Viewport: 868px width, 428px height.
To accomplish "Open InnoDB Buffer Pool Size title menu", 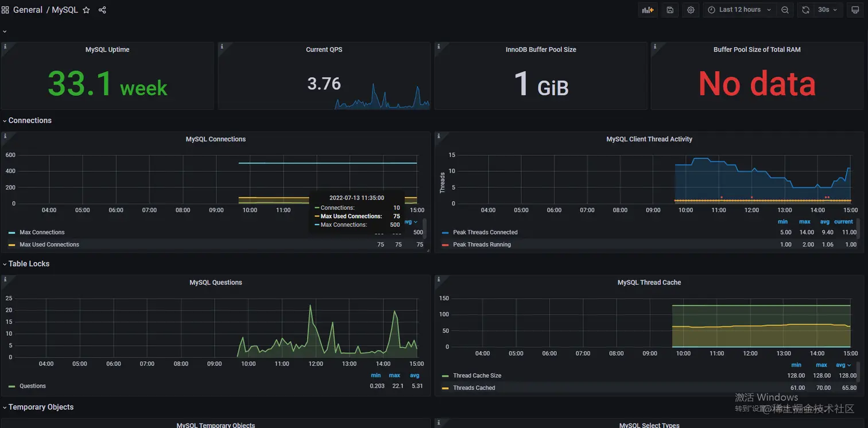I will (x=541, y=49).
